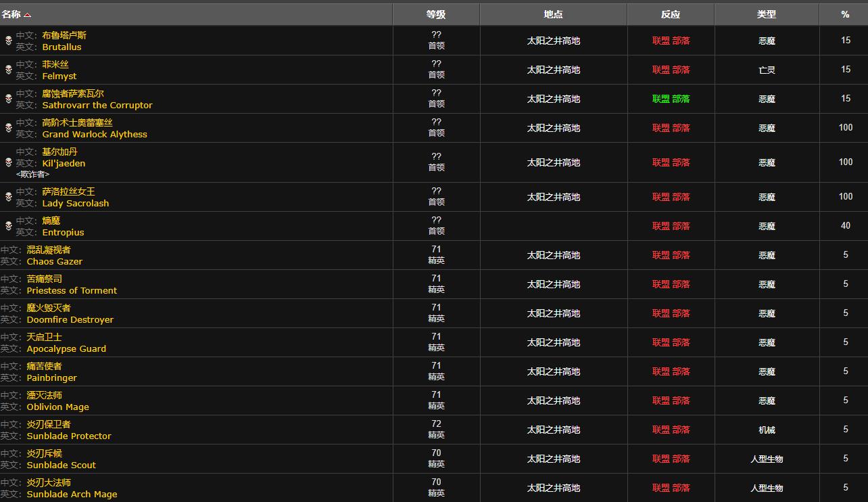Open the Priestess of Torment entry
868x502 pixels.
[72, 290]
